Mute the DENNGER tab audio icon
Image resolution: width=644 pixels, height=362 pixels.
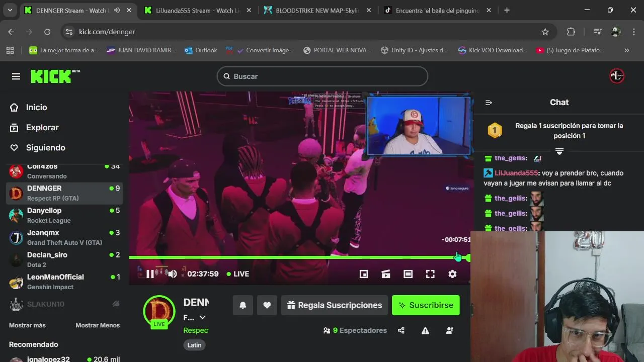pos(117,10)
